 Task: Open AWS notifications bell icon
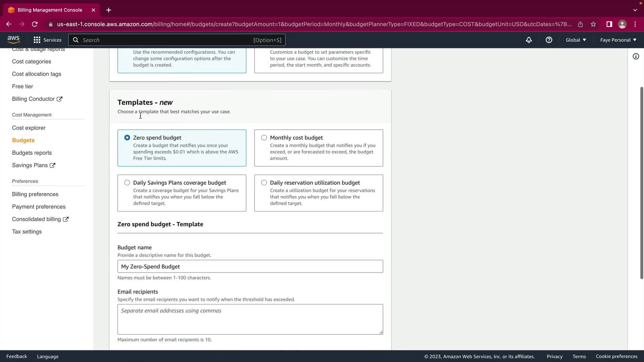click(529, 40)
